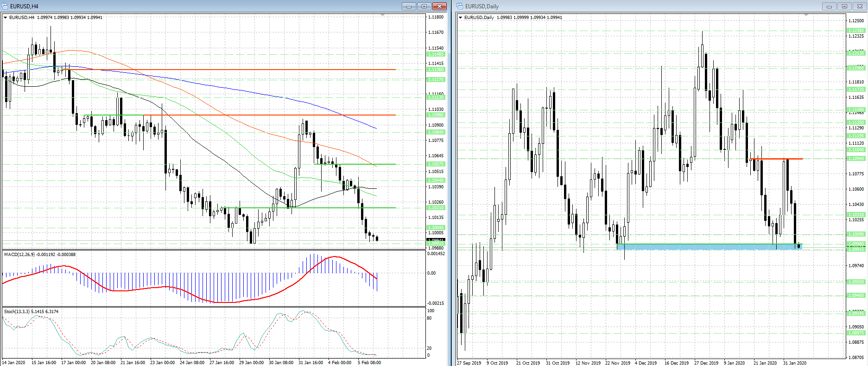The height and width of the screenshot is (366, 868).
Task: Click the EURUSD,H4 window title icon
Action: [x=5, y=6]
